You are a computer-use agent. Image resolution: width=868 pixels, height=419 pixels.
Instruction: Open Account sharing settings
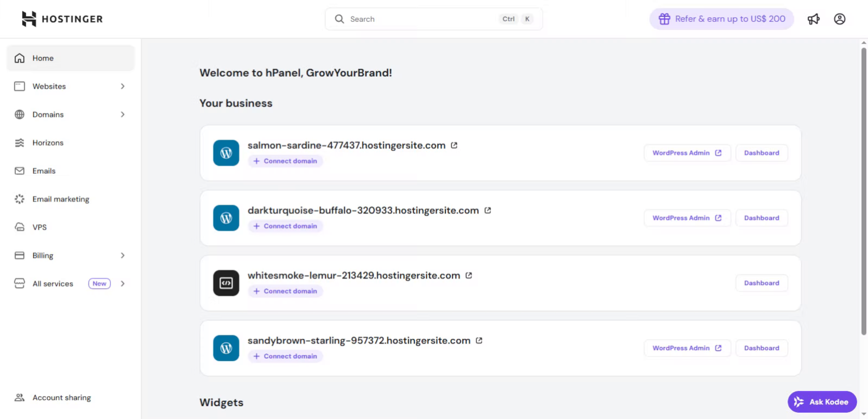coord(61,397)
